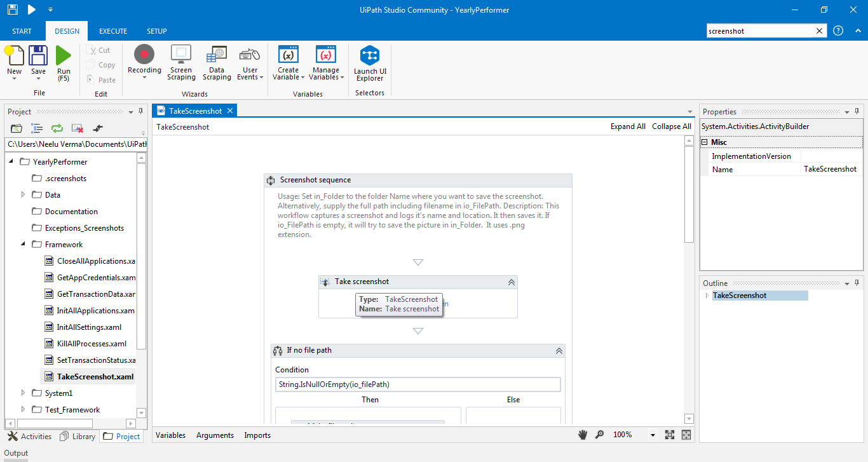Click the pan hand tool icon
Viewport: 868px width, 462px height.
coord(583,435)
